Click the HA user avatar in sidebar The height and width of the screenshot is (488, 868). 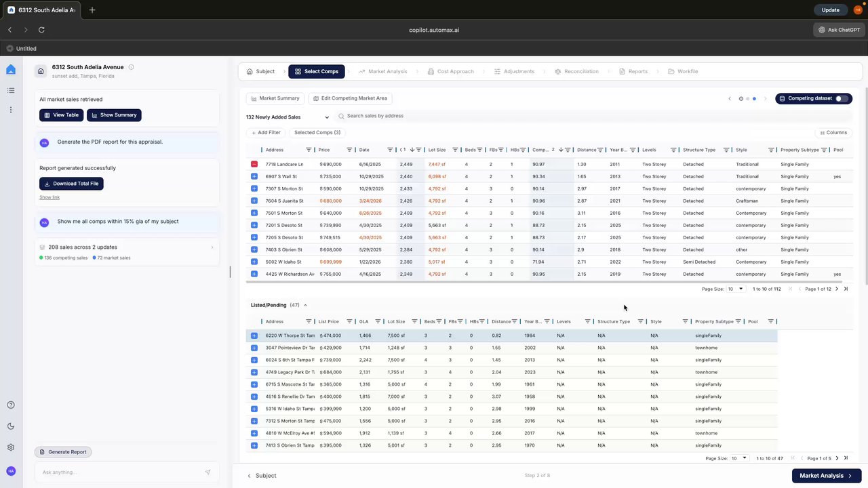coord(10,471)
